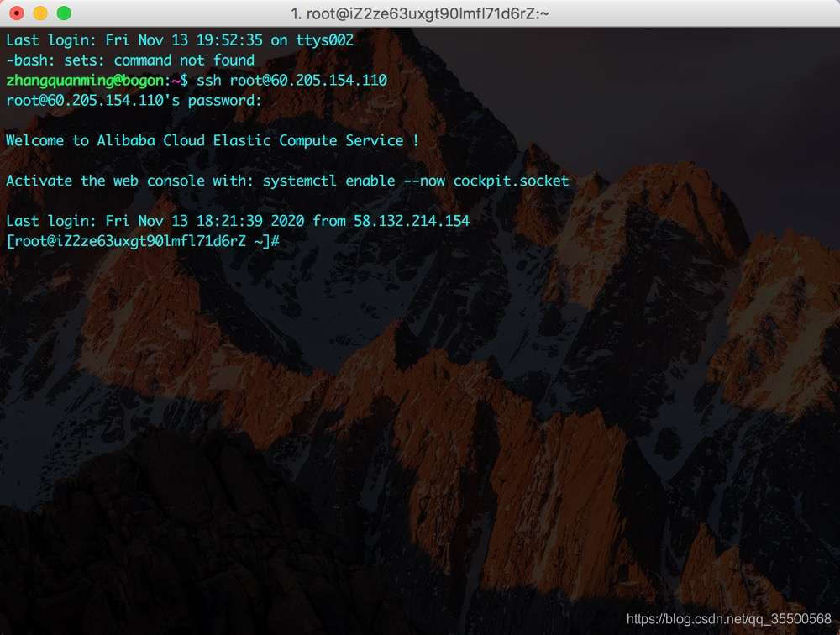Screen dimensions: 840x635
Task: Click the "root@60.205.154.110's password:" line
Action: pos(134,100)
